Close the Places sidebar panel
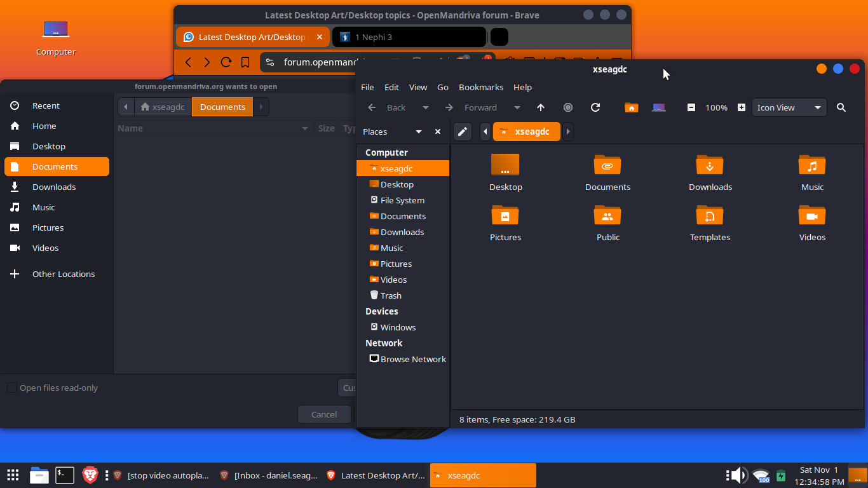868x488 pixels. [438, 132]
